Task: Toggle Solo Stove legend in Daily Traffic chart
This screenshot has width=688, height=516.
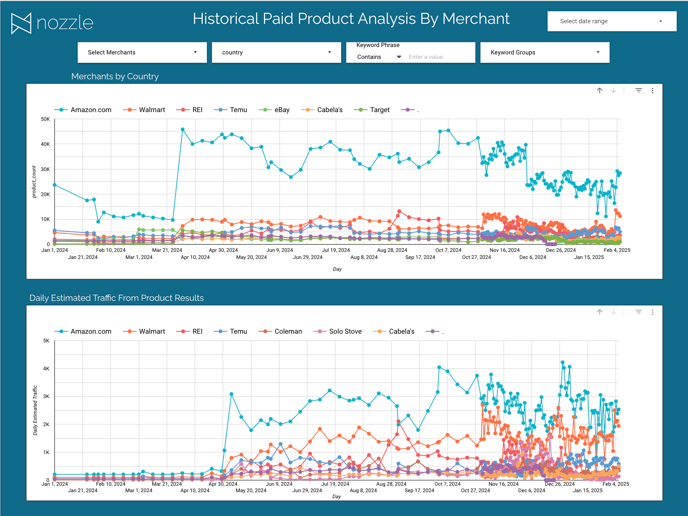Action: pos(337,331)
